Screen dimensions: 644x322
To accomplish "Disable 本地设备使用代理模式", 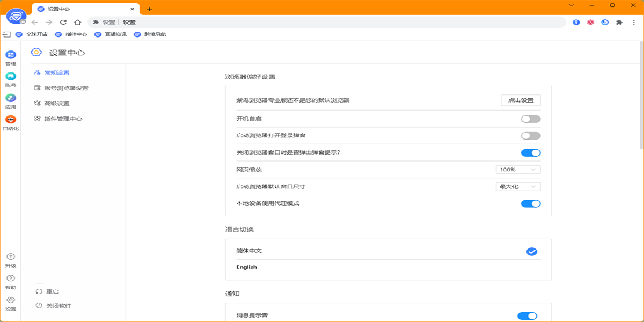I will [531, 203].
